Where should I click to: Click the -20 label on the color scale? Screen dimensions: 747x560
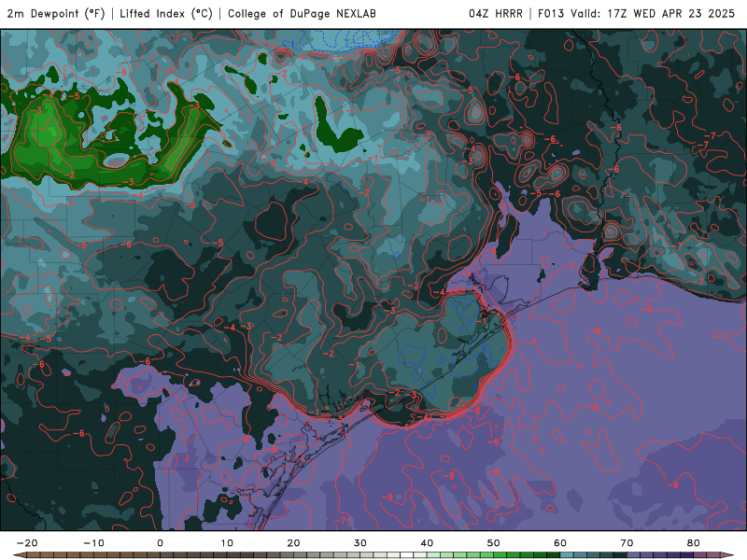27,543
